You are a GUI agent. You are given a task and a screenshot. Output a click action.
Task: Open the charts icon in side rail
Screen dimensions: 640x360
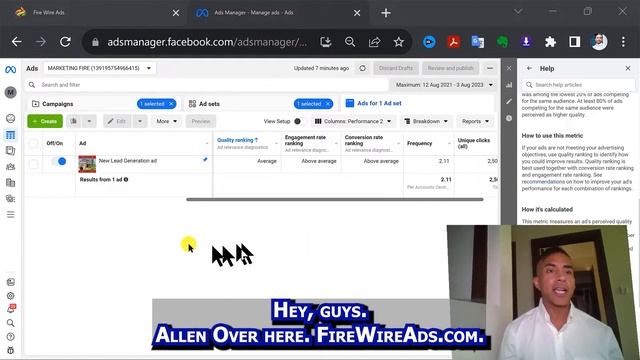coord(509,85)
